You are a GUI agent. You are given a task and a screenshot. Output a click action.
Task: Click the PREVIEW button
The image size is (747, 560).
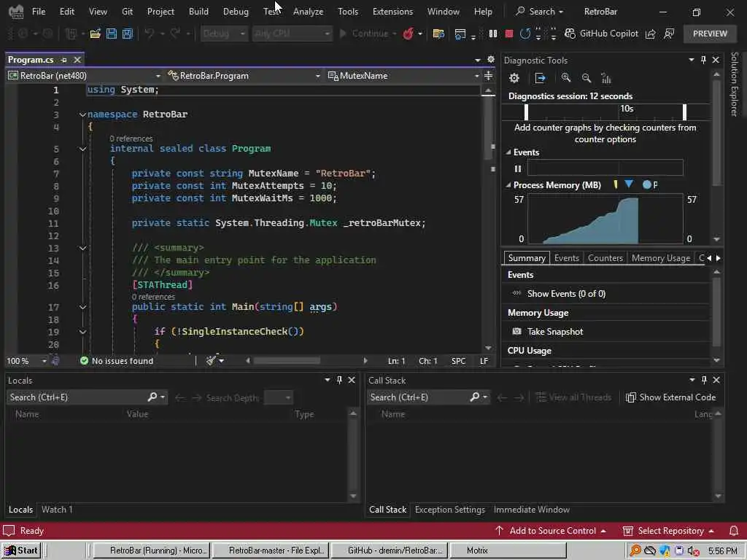710,34
